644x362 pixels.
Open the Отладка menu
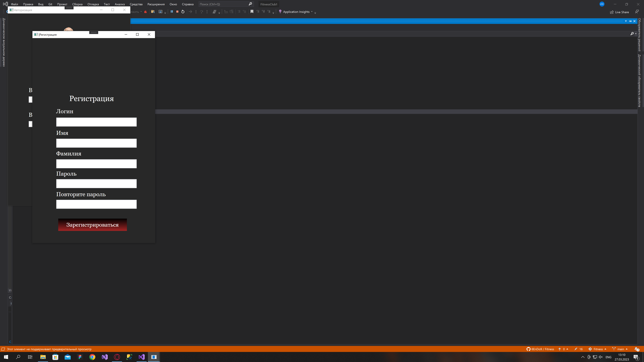pyautogui.click(x=93, y=4)
